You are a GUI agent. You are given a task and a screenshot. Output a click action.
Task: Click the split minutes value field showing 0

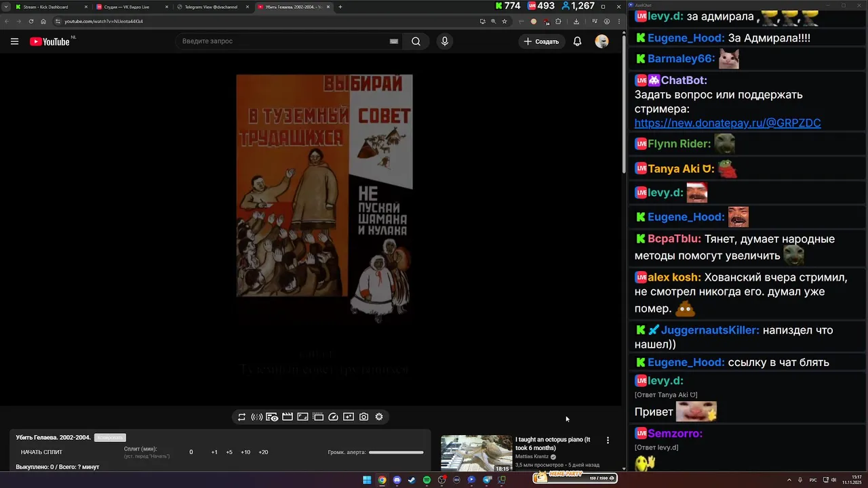(191, 452)
